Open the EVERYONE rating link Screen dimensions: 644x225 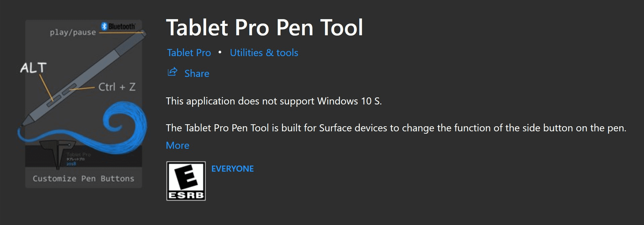(x=232, y=169)
